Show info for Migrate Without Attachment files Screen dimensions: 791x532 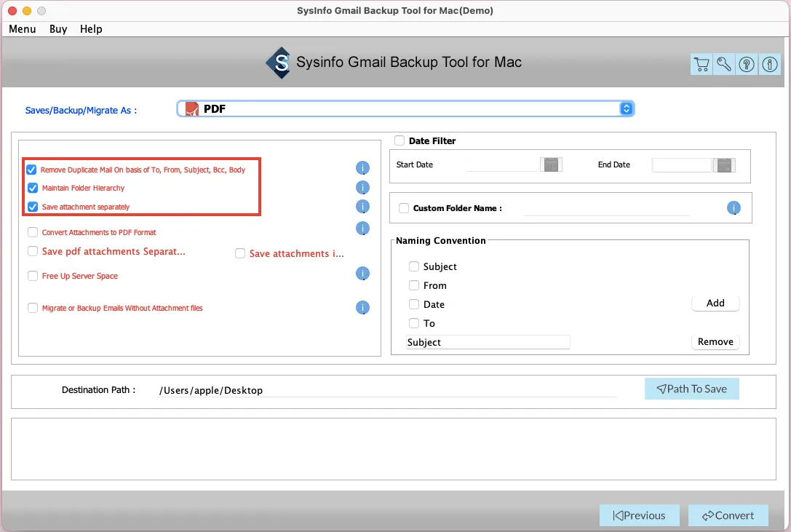[x=362, y=307]
